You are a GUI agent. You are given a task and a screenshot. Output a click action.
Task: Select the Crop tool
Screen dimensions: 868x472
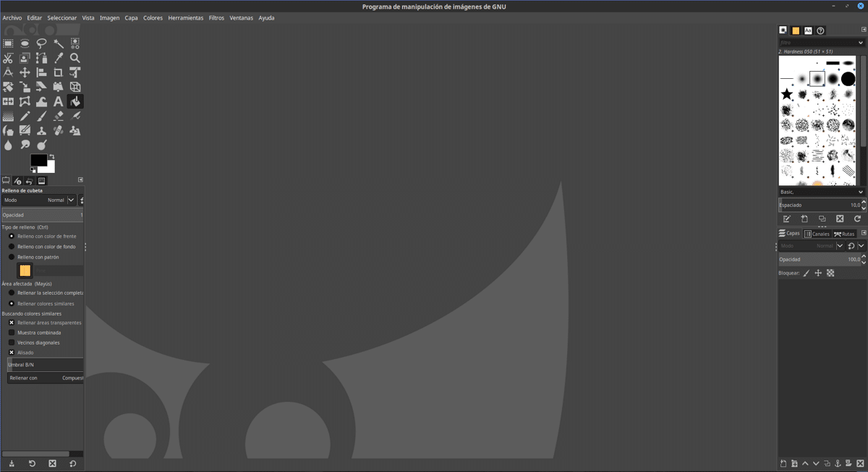pos(59,72)
